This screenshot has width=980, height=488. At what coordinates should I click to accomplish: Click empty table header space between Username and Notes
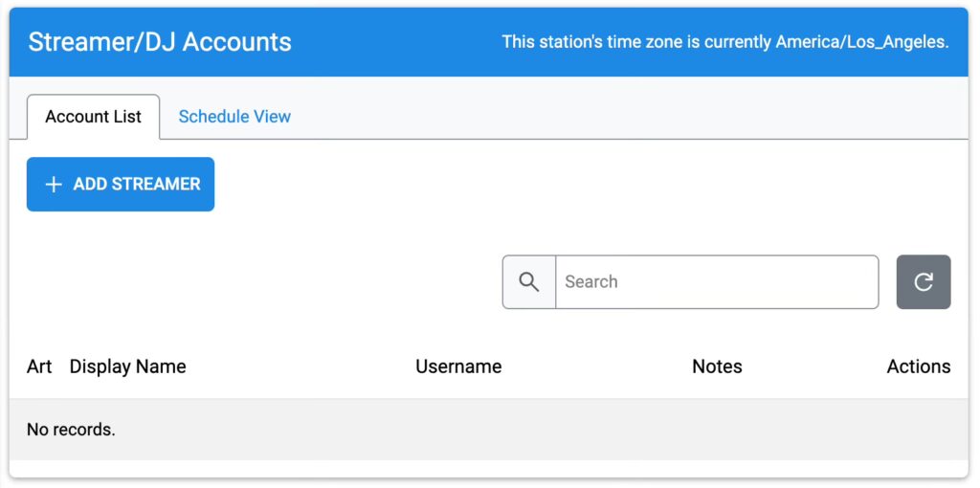[597, 366]
